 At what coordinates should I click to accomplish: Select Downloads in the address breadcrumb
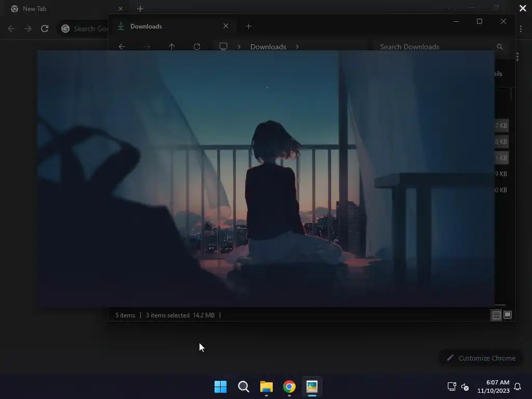click(x=268, y=47)
